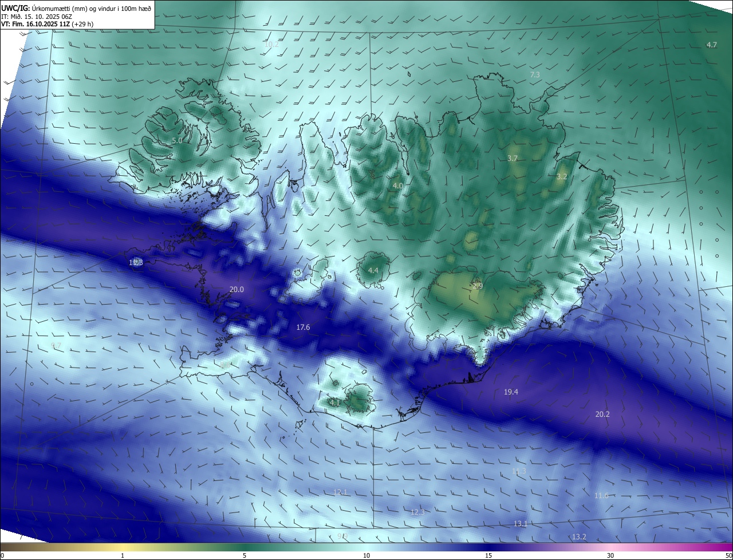The height and width of the screenshot is (560, 733).
Task: Click the 19.4 value off the south coast
Action: click(511, 392)
